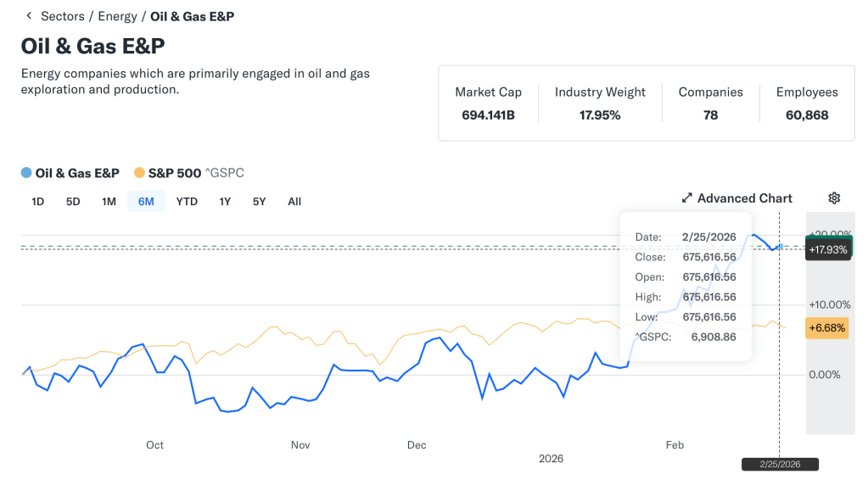Choose the 1Y time range

tap(225, 202)
